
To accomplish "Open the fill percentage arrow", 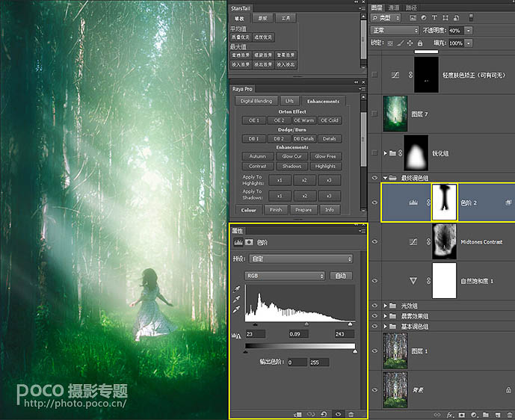I will point(469,43).
